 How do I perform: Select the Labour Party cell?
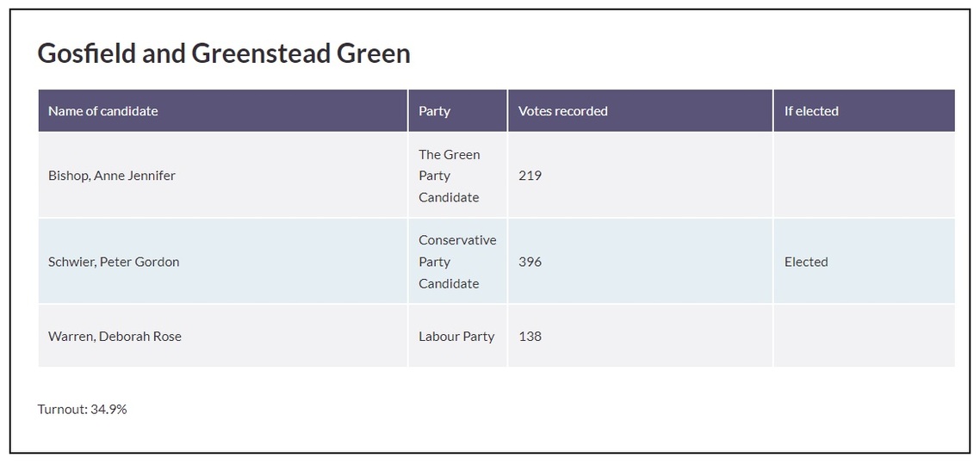[x=456, y=337]
